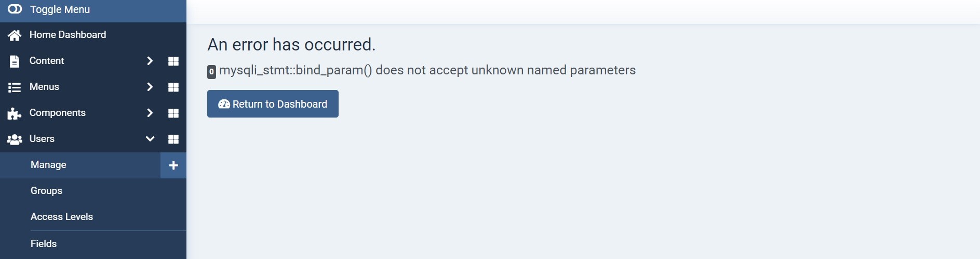The height and width of the screenshot is (259, 980).
Task: Open the Users dashboard grid icon
Action: point(173,139)
